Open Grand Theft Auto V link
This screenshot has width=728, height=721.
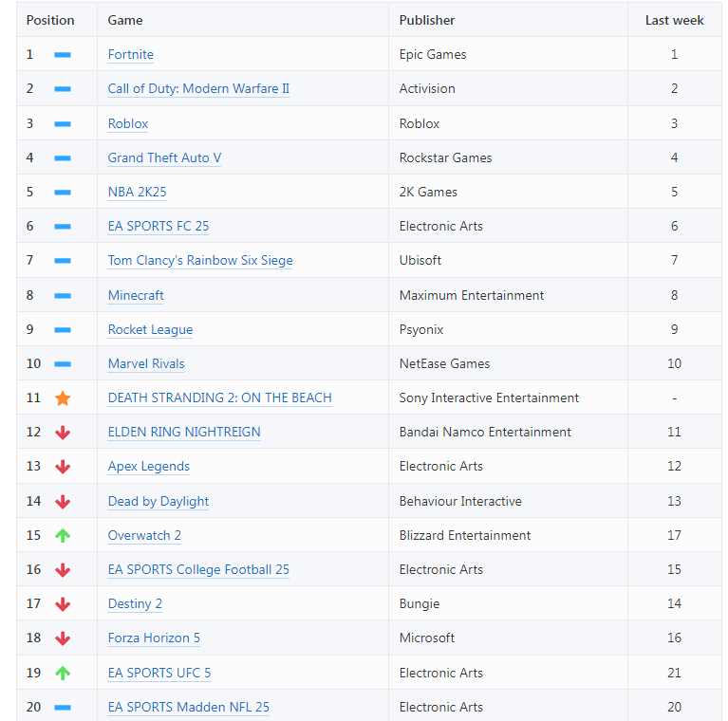164,158
